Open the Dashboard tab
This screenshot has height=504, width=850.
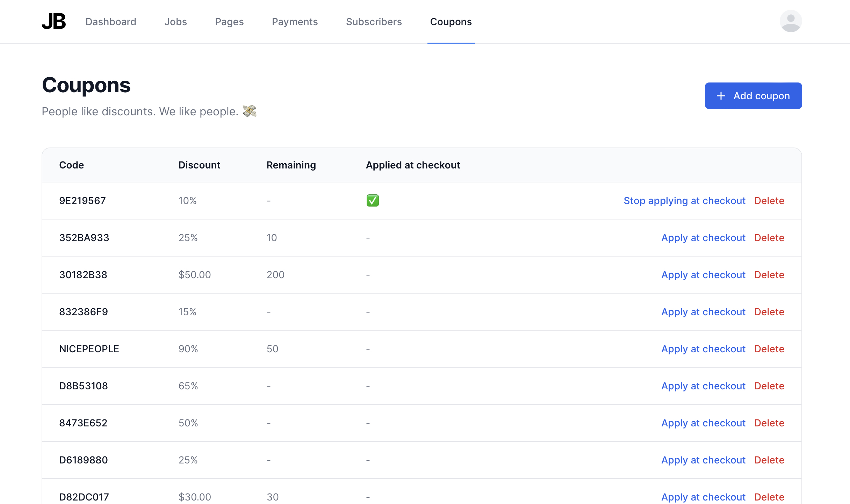(x=111, y=22)
